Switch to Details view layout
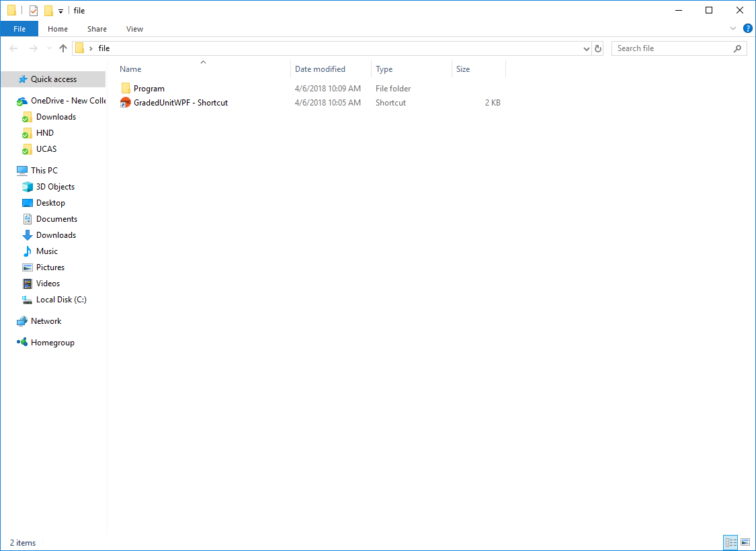 pyautogui.click(x=730, y=542)
